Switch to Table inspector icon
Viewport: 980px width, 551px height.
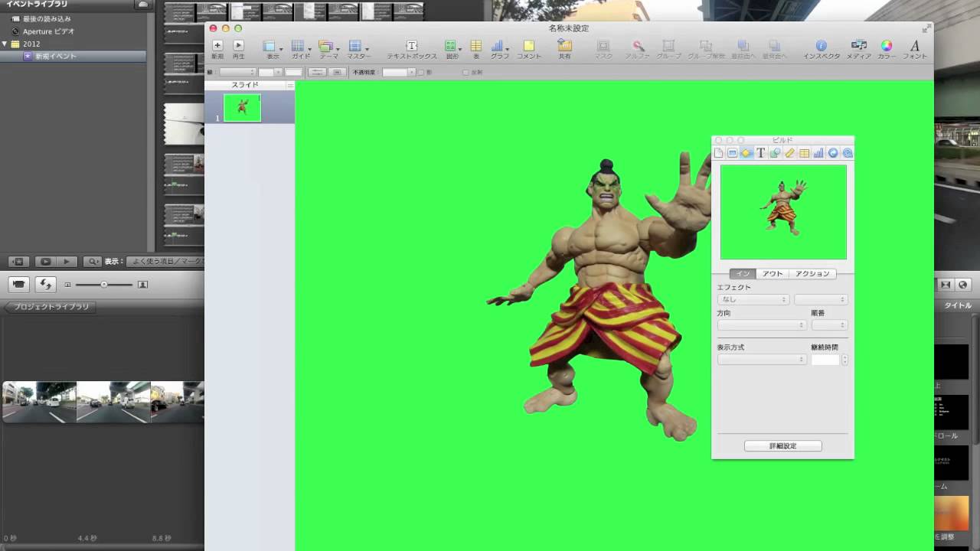[804, 153]
